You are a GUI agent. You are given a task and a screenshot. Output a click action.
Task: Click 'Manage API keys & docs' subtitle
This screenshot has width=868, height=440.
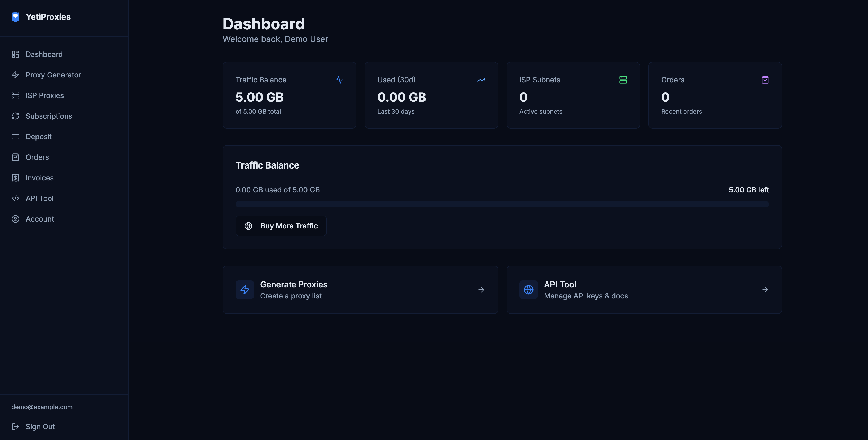[586, 296]
